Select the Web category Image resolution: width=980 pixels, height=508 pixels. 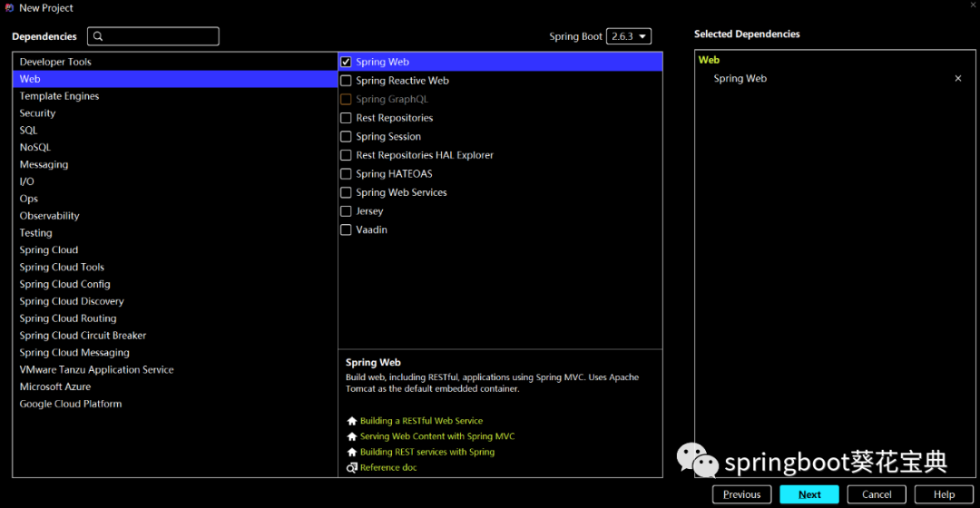point(175,79)
